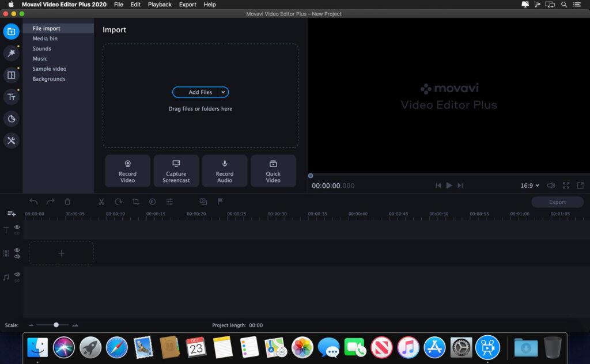Image resolution: width=590 pixels, height=364 pixels.
Task: Open the Playback menu in the menu bar
Action: point(160,5)
